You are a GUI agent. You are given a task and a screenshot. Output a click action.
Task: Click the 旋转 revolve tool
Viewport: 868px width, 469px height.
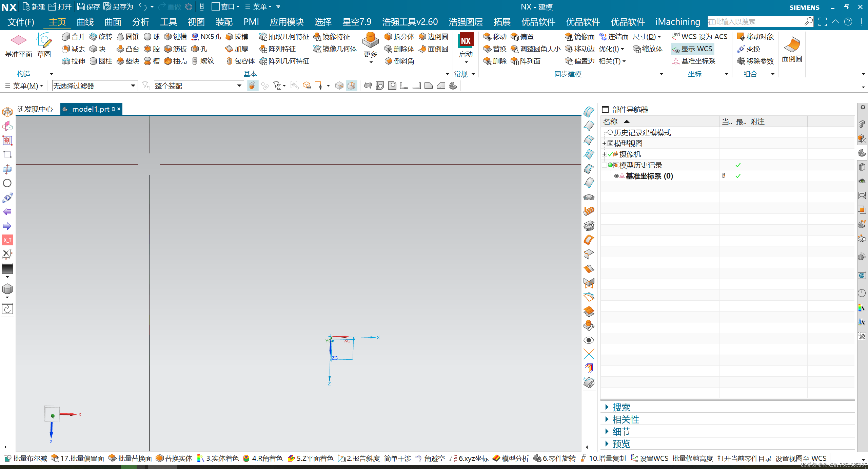point(101,37)
